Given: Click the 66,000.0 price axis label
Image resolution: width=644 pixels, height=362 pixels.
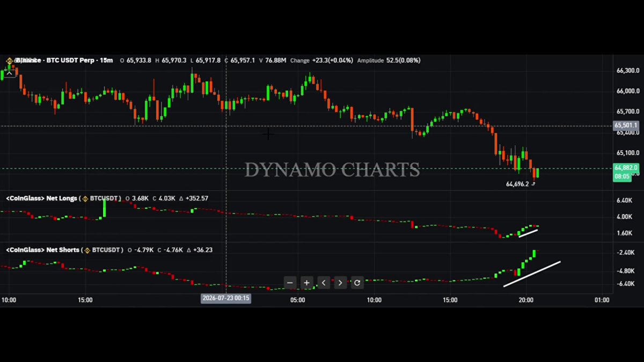Looking at the screenshot, I should [x=628, y=91].
